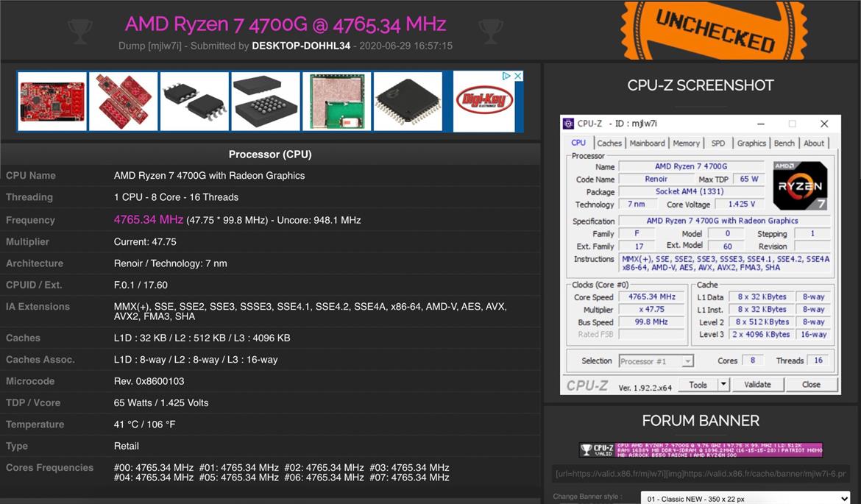861x504 pixels.
Task: Open the Mainboard tab in CPU-Z
Action: click(x=647, y=143)
